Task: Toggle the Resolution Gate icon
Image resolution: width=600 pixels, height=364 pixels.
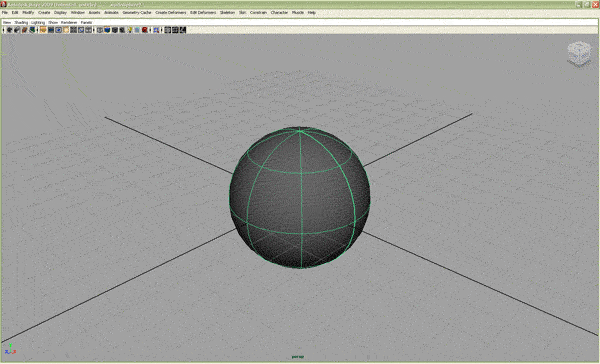Action: coord(58,30)
